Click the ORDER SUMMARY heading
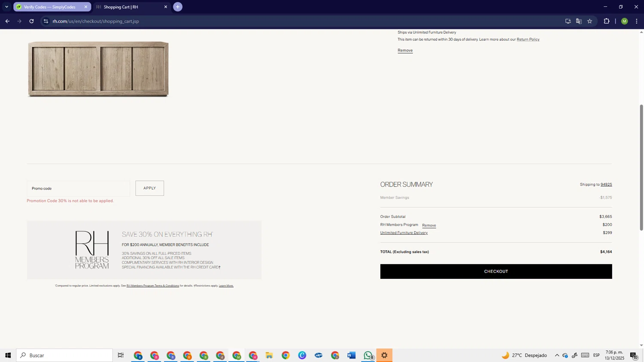644x362 pixels. [x=407, y=184]
